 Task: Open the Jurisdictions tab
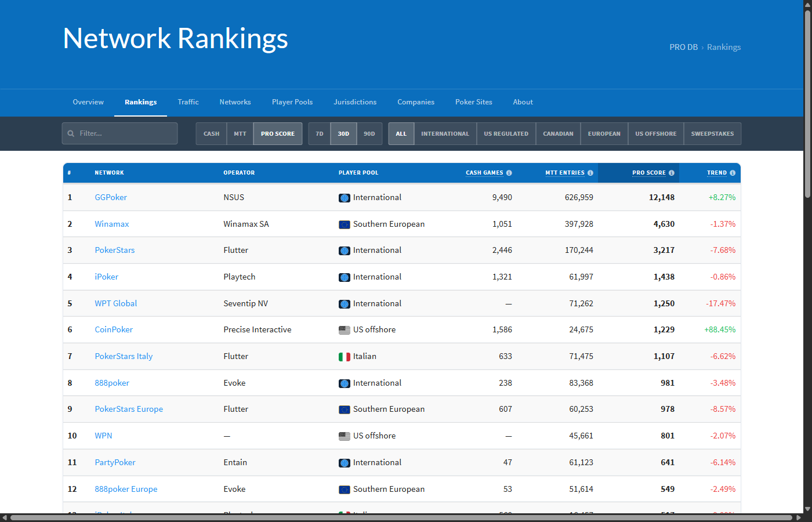tap(355, 102)
